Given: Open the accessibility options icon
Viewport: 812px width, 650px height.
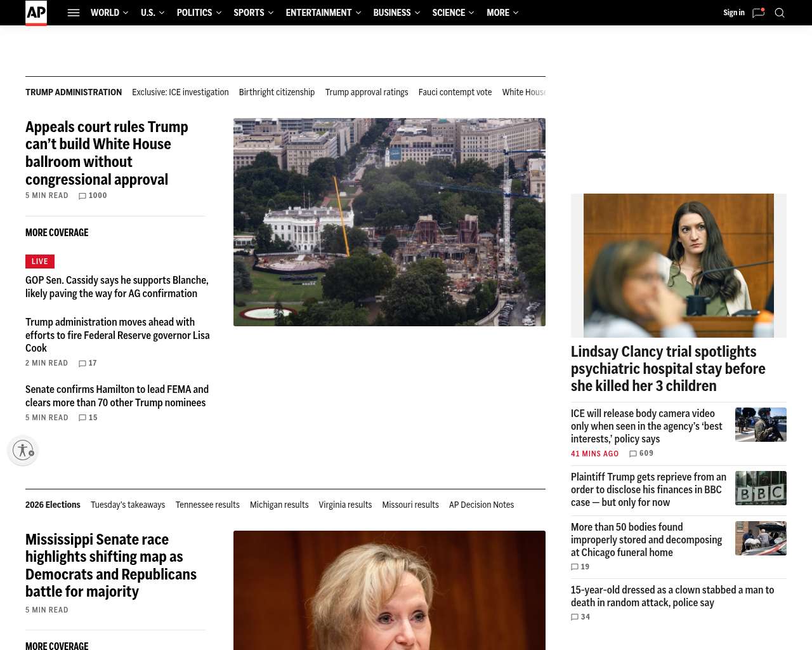Looking at the screenshot, I should (23, 450).
